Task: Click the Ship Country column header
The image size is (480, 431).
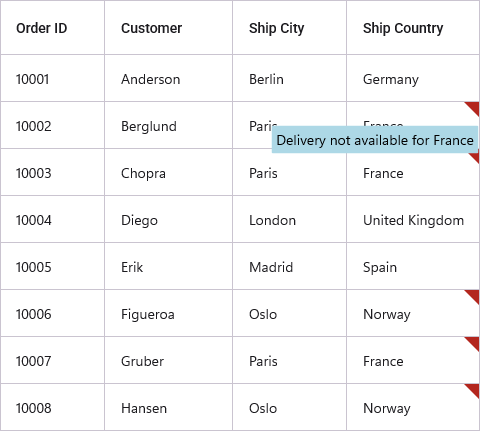Action: click(413, 27)
